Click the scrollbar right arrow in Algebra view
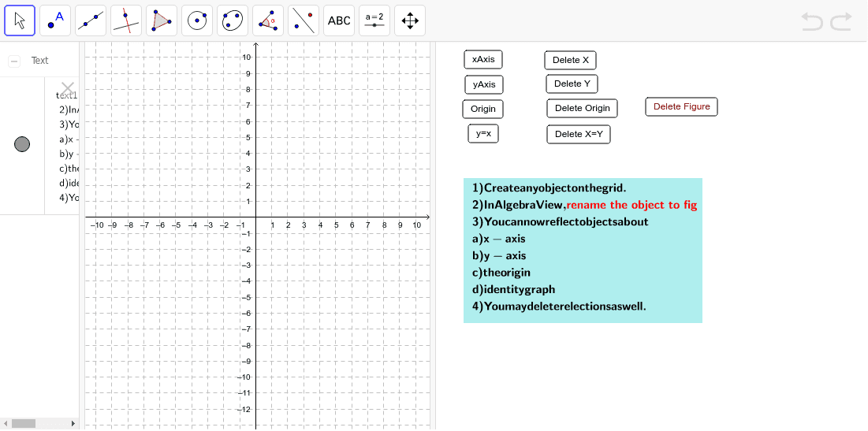Viewport: 868px width, 431px height. 73,424
